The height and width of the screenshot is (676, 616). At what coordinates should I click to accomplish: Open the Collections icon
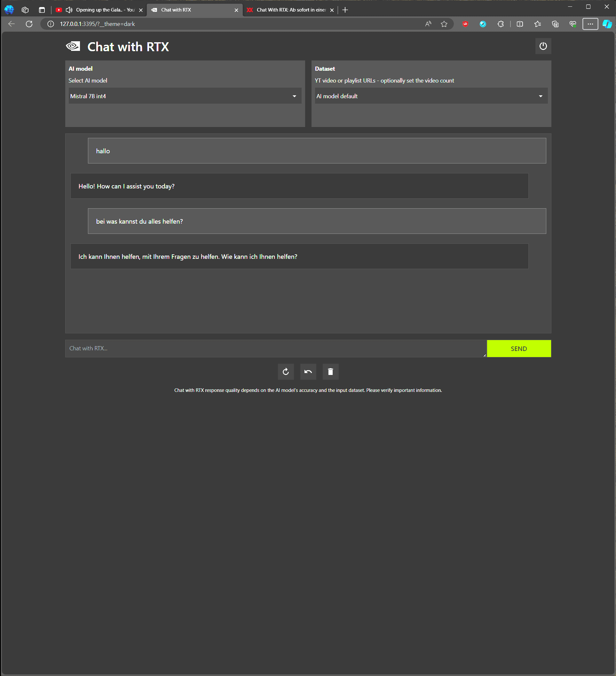(x=555, y=24)
